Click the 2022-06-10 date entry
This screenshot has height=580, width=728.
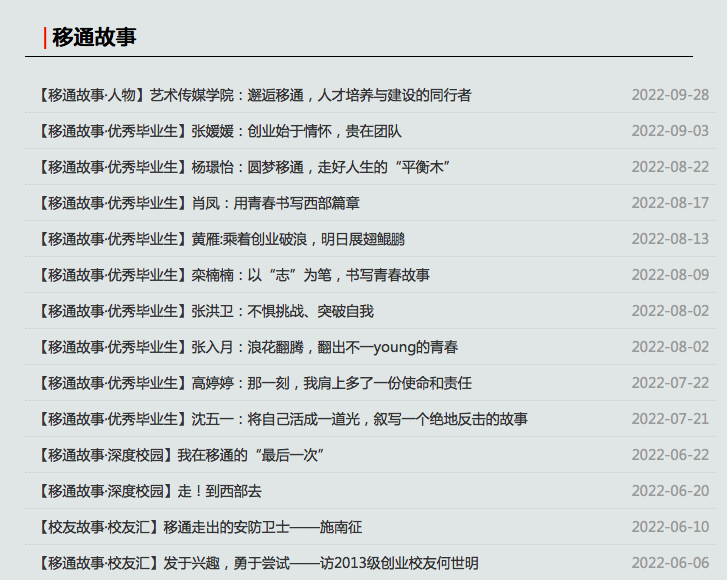[670, 527]
